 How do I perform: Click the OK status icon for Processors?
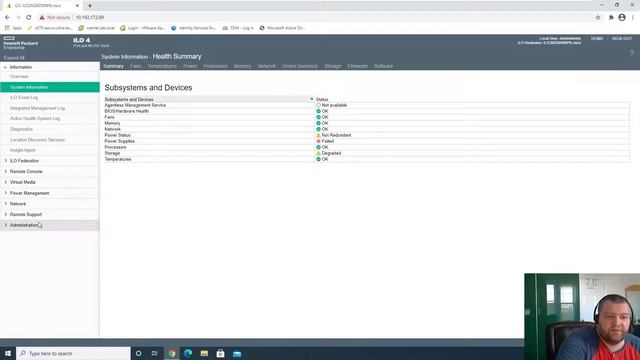tap(318, 147)
